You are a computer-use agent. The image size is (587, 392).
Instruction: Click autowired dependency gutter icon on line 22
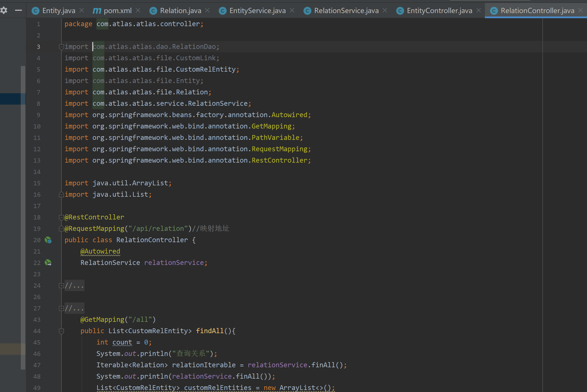pos(48,263)
